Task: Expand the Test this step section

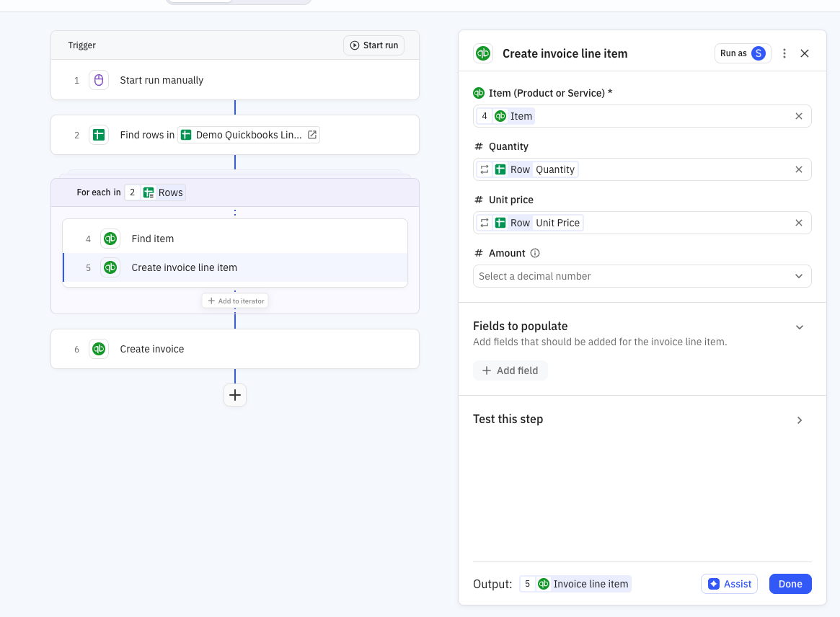Action: [800, 420]
